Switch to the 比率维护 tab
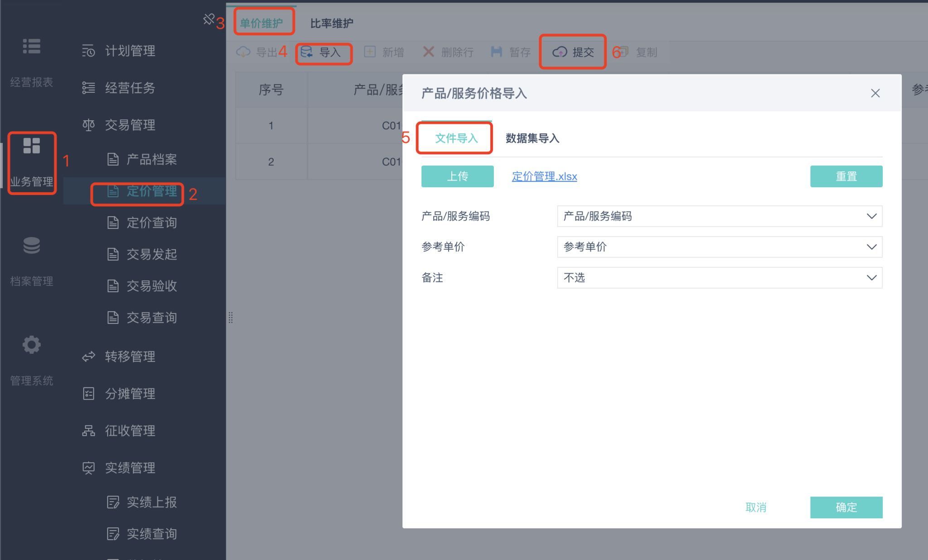The height and width of the screenshot is (560, 928). [332, 23]
